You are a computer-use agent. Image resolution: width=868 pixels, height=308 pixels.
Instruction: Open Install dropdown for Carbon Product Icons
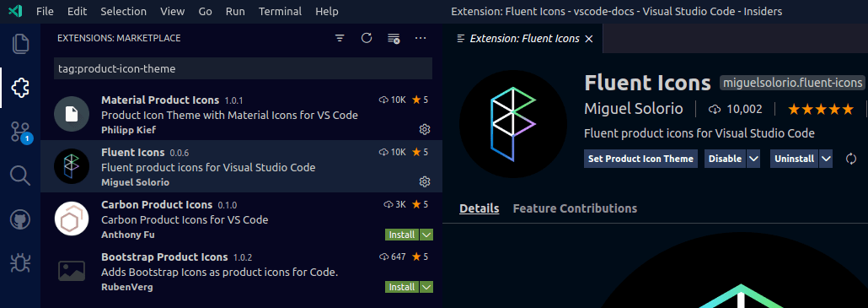tap(426, 235)
